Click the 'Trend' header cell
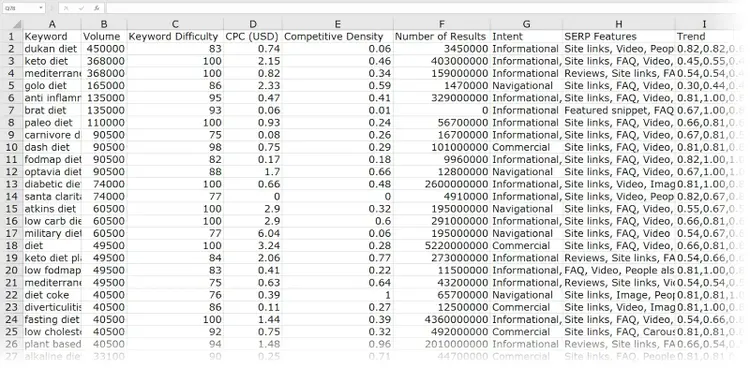The image size is (750, 368). click(x=704, y=36)
